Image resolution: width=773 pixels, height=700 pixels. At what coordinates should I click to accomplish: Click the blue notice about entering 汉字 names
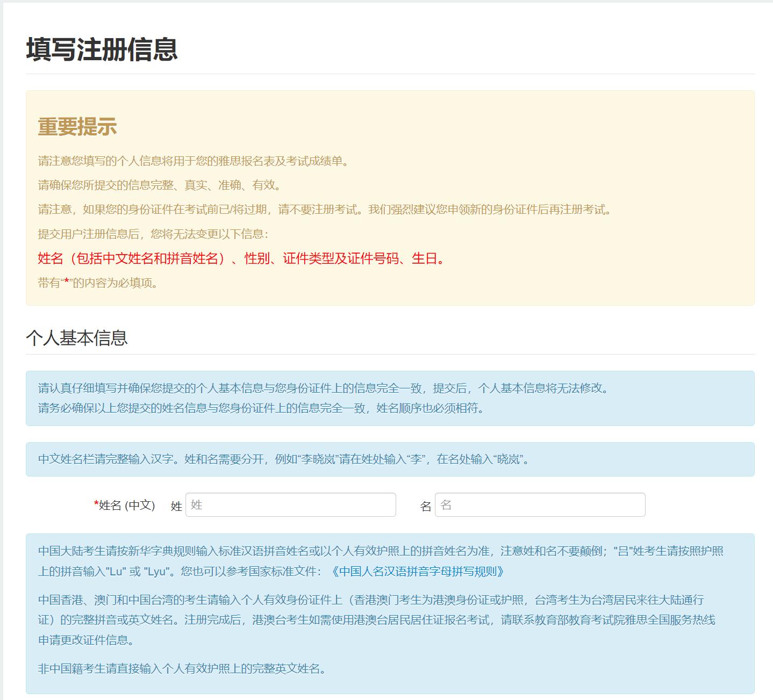(x=283, y=459)
